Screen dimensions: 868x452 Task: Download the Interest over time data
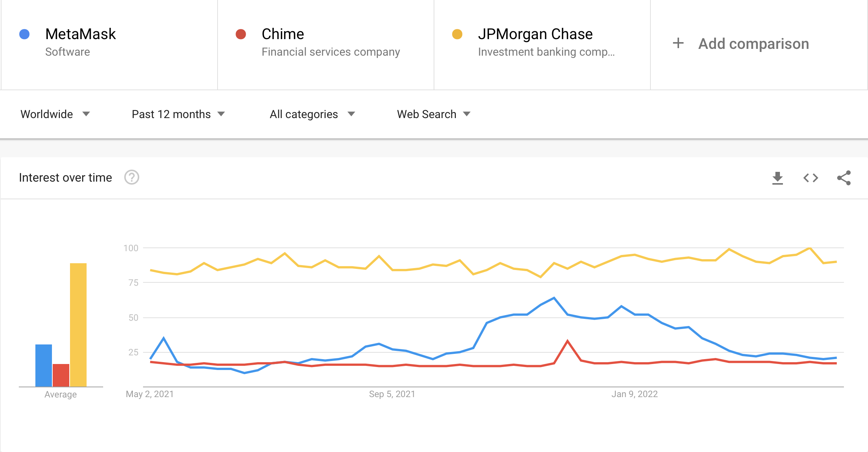click(x=777, y=178)
